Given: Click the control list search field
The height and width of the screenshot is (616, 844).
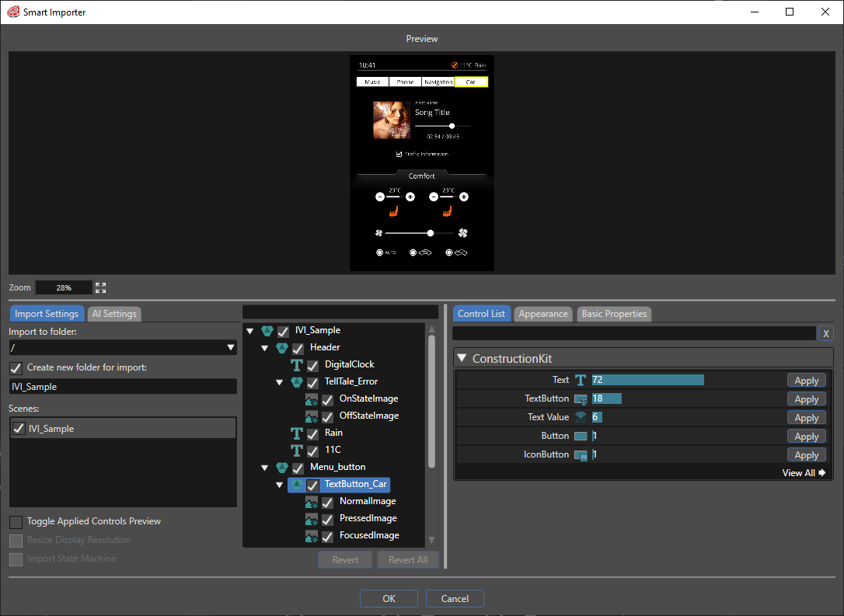Looking at the screenshot, I should (634, 333).
